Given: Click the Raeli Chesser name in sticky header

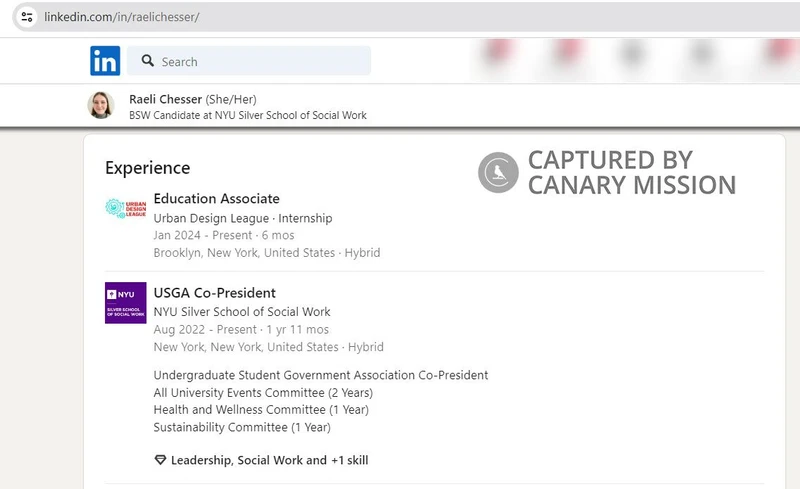Looking at the screenshot, I should coord(165,99).
